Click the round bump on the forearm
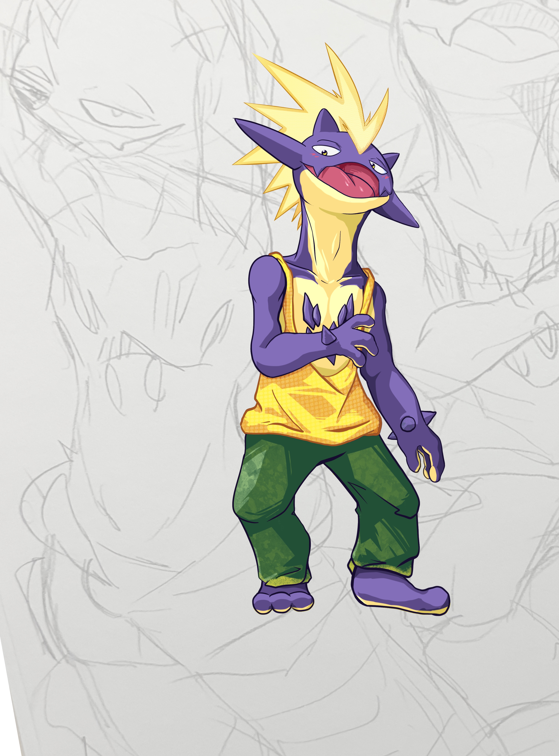 point(408,424)
